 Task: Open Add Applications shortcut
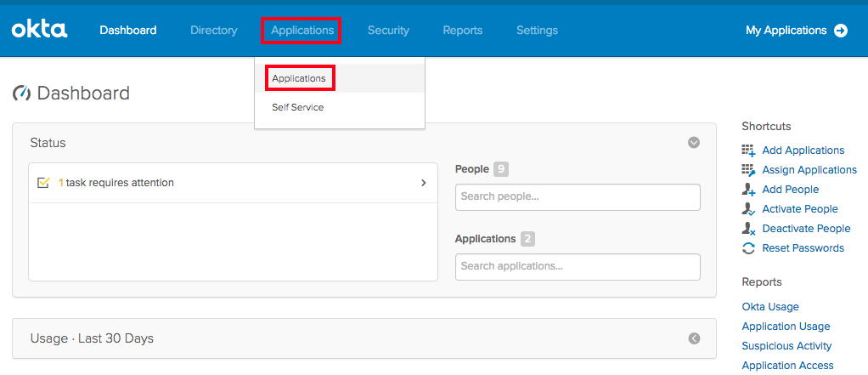tap(803, 151)
